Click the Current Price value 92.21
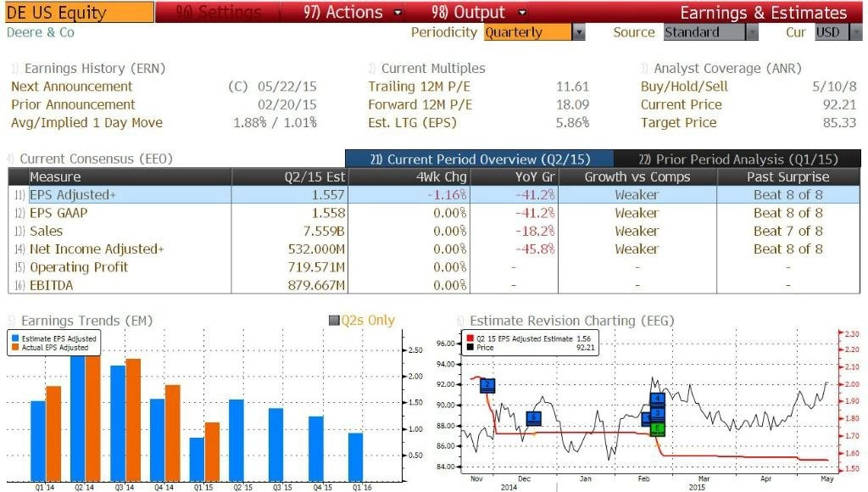Viewport: 868px width, 492px height. coord(839,104)
